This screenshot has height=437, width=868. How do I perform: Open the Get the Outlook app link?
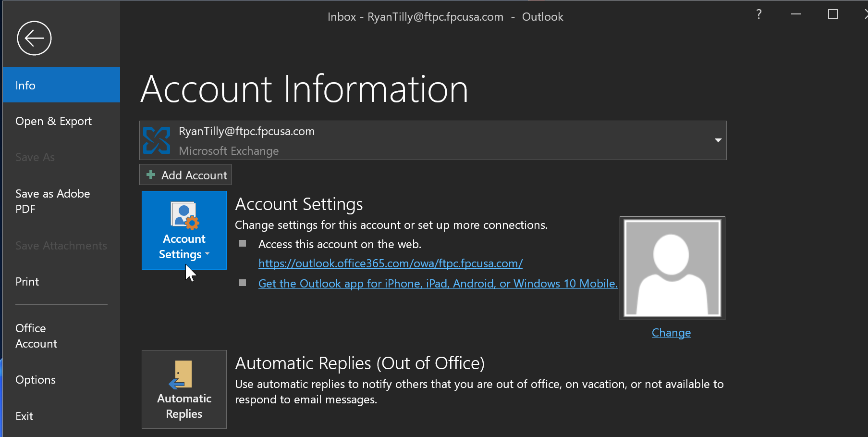coord(438,284)
